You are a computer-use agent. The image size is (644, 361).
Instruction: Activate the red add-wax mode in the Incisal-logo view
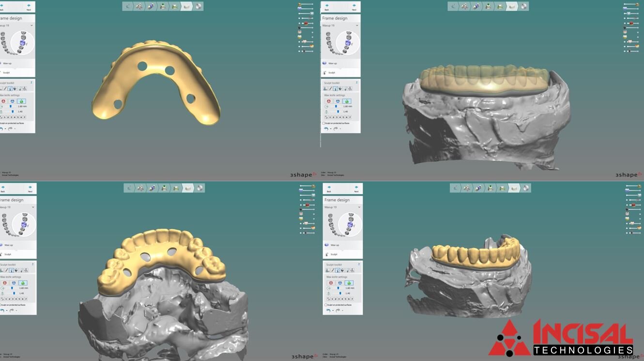pyautogui.click(x=331, y=283)
